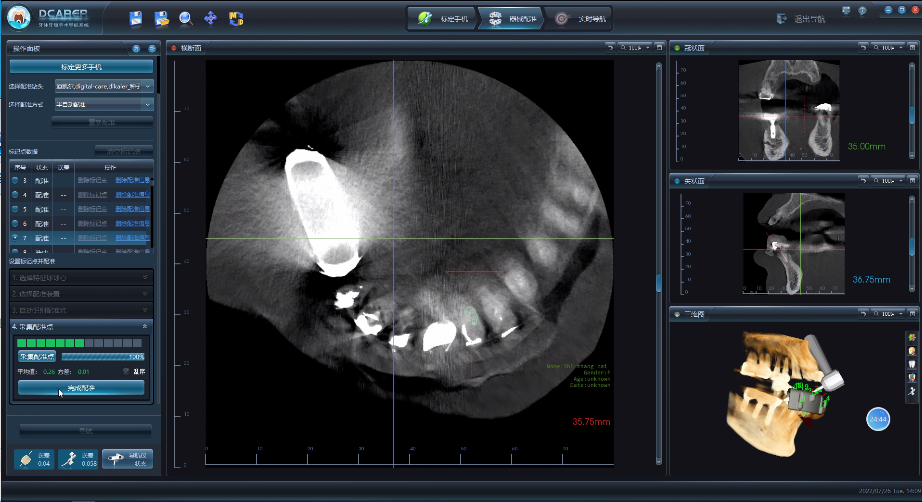Image resolution: width=922 pixels, height=502 pixels.
Task: Collapse step 4 采集配准点 section
Action: tap(146, 326)
